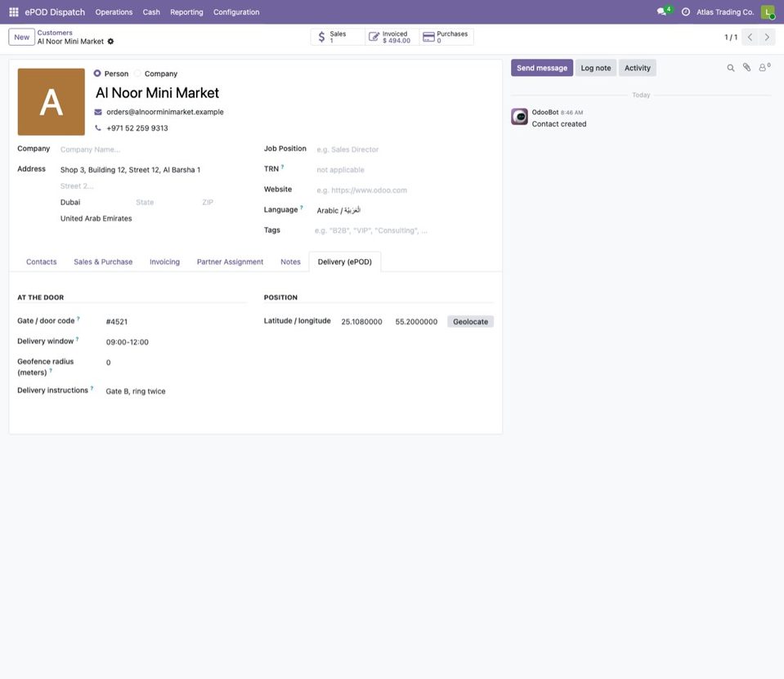Edit the Delivery window field
This screenshot has height=679, width=784.
[x=175, y=342]
